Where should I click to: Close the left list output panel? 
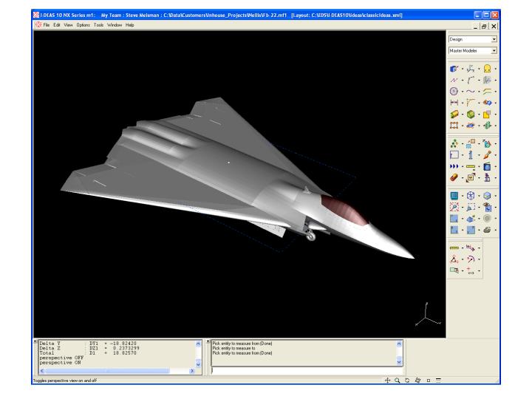[x=35, y=341]
